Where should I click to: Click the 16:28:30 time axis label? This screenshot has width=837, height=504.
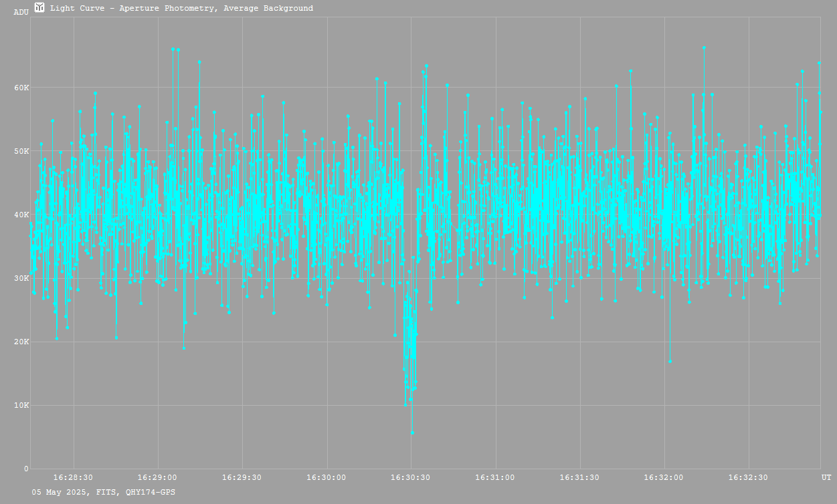[73, 477]
